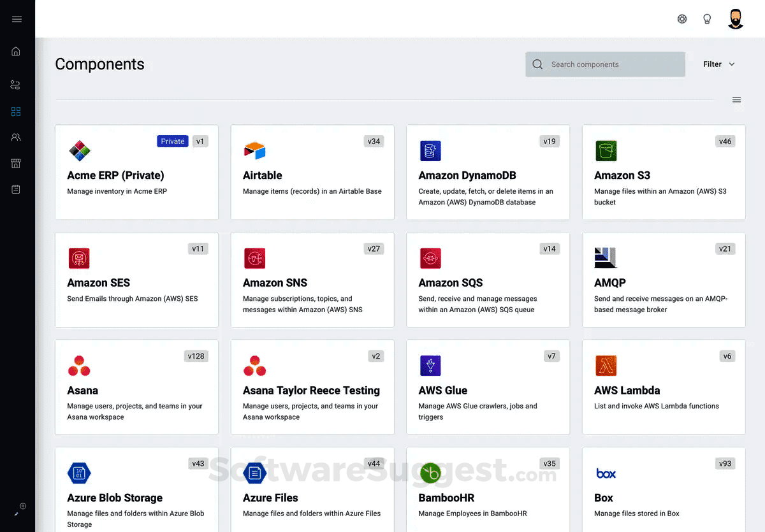Click inside the Search components field

tap(606, 64)
